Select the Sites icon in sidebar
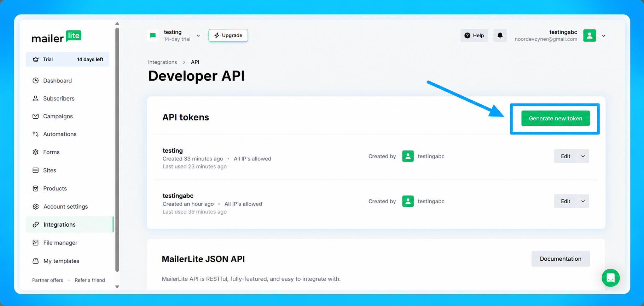This screenshot has height=306, width=644. coord(35,170)
